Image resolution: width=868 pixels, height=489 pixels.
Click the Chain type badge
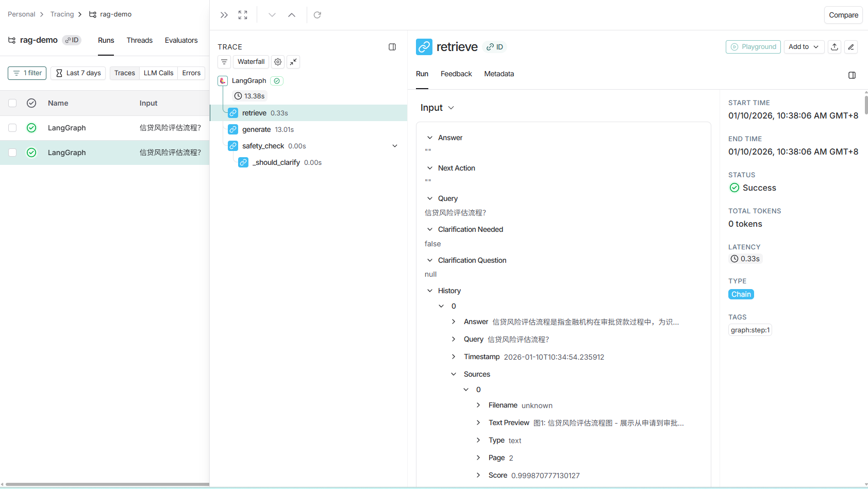click(x=741, y=294)
